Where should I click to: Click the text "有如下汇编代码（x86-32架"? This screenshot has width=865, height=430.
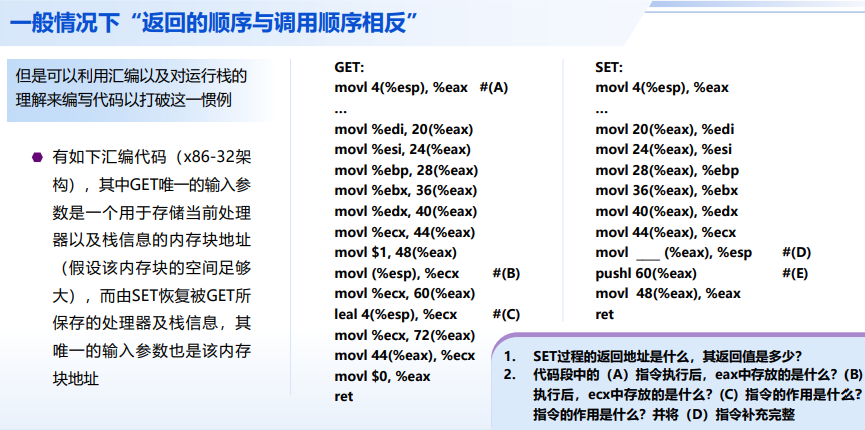pyautogui.click(x=152, y=157)
